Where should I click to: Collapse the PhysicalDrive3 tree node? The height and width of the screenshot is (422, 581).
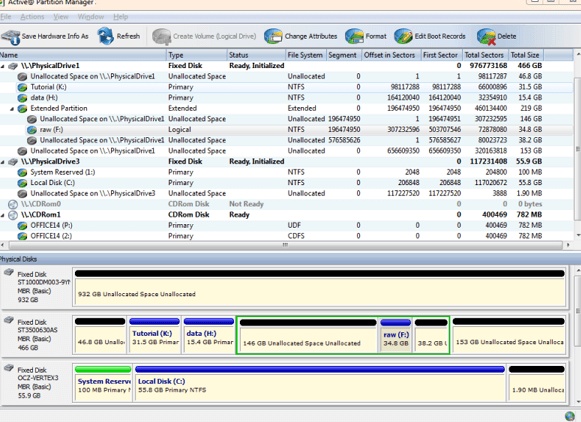pyautogui.click(x=3, y=162)
